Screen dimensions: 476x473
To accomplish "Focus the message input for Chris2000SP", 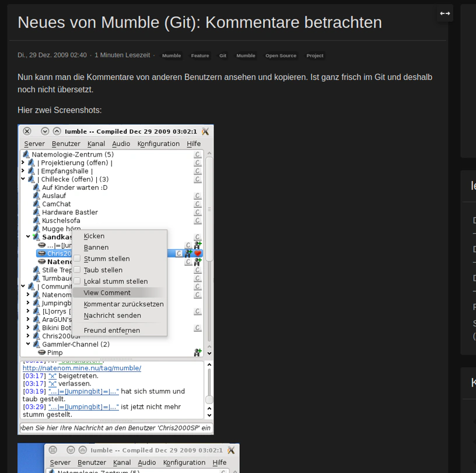I will [117, 428].
